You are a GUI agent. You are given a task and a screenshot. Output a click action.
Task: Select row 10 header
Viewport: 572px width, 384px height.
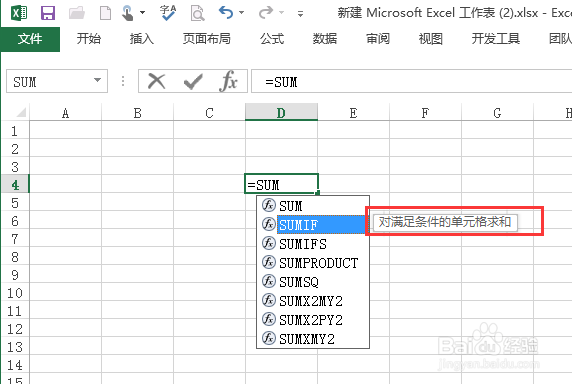coord(15,293)
